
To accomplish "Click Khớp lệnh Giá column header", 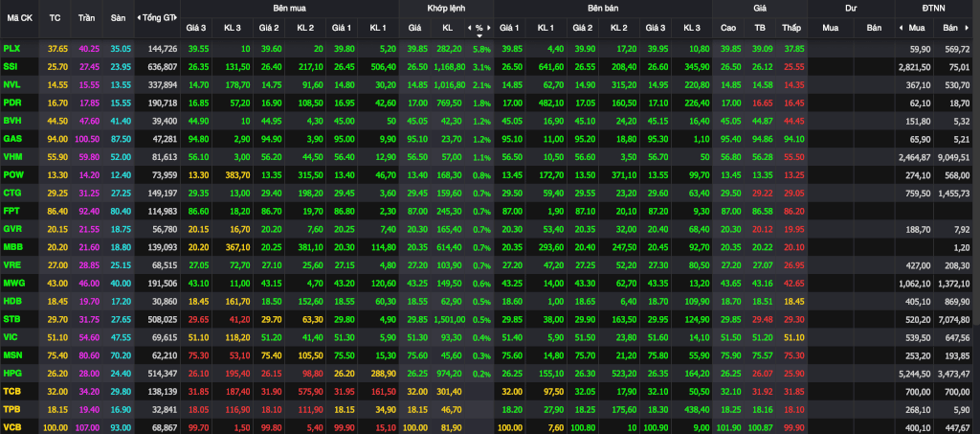I will pyautogui.click(x=415, y=28).
